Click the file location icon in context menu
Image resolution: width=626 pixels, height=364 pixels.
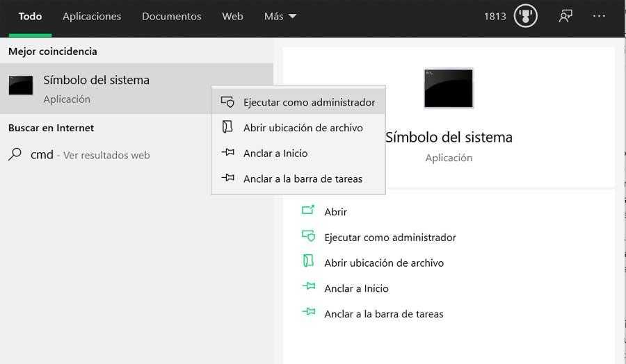coord(227,128)
